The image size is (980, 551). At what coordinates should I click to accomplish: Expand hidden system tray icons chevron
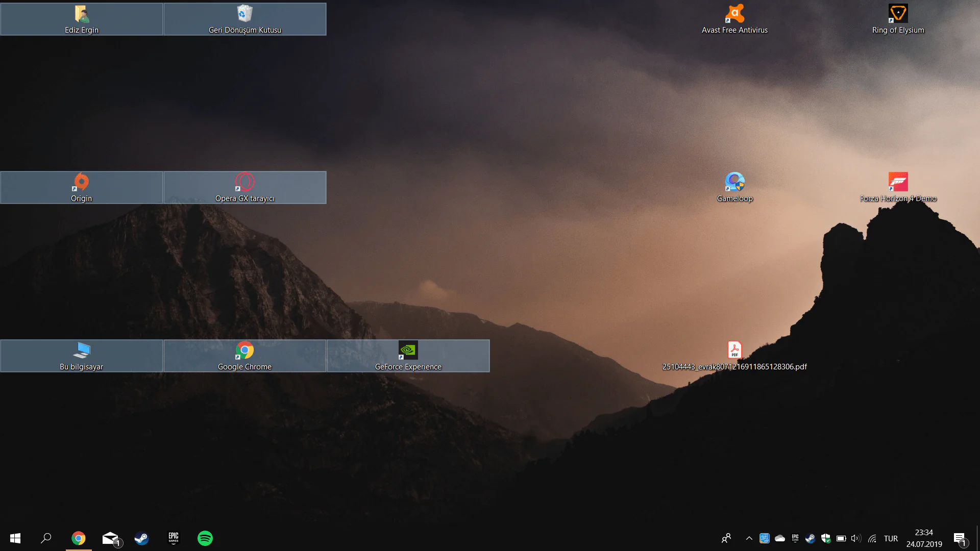click(x=749, y=538)
